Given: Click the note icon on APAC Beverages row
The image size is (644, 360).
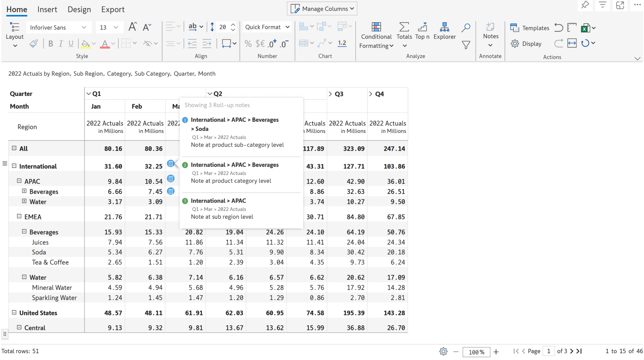Looking at the screenshot, I should click(x=171, y=191).
